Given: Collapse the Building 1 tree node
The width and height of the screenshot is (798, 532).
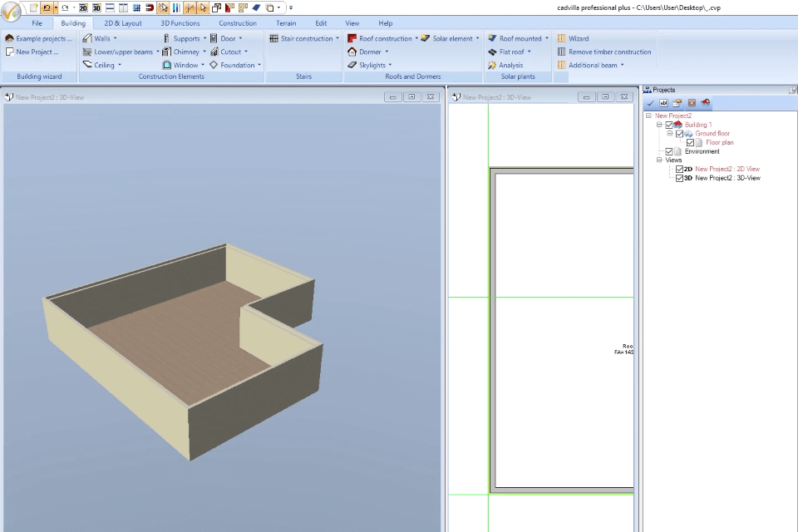Looking at the screenshot, I should pyautogui.click(x=659, y=124).
